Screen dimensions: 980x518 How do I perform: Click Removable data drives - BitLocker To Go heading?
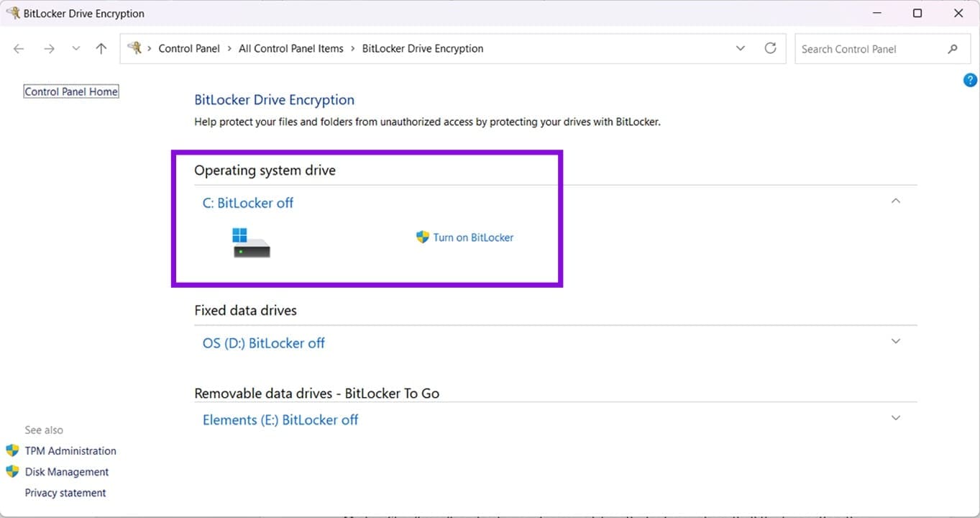(317, 394)
